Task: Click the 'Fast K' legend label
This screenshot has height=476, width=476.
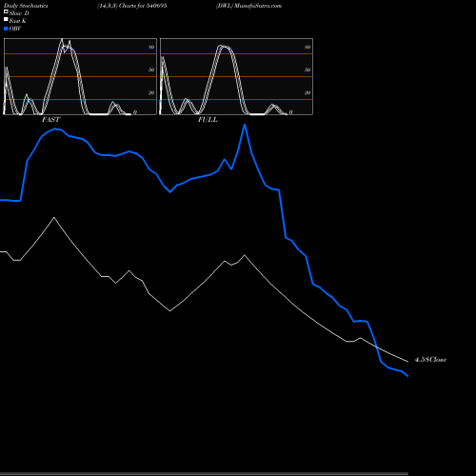Action: (x=18, y=21)
